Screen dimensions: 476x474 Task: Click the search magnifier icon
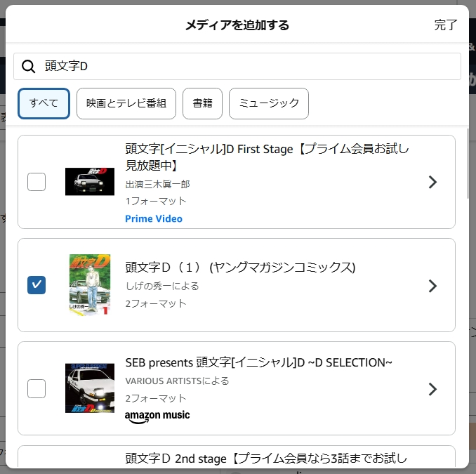tap(28, 66)
